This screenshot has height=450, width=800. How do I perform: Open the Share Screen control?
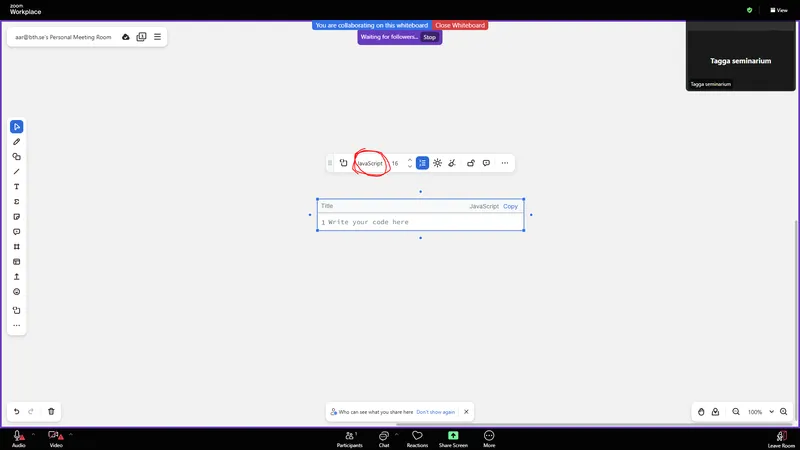coord(453,438)
